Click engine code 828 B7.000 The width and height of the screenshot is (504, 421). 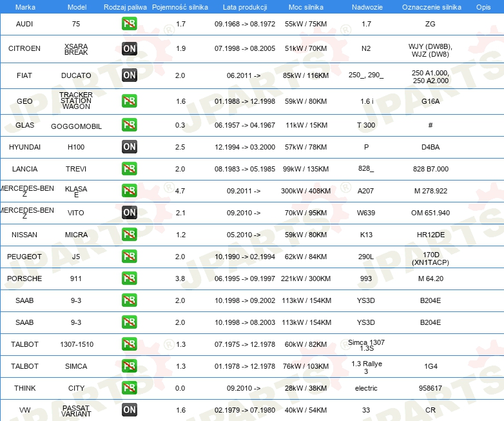tap(431, 169)
